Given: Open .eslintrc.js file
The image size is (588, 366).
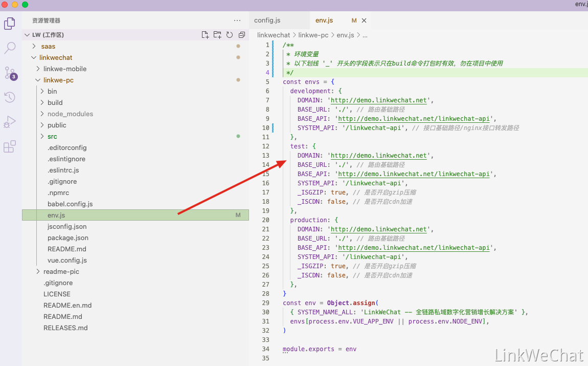Looking at the screenshot, I should coord(63,170).
